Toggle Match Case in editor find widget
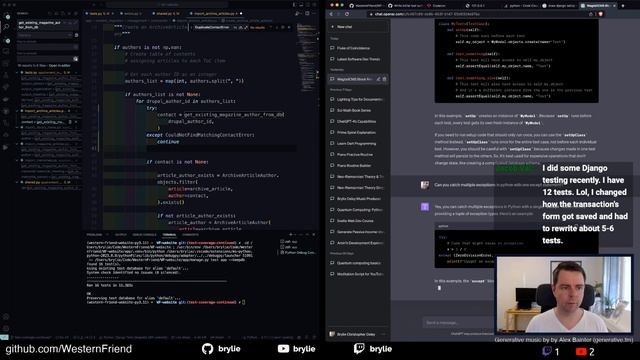 point(235,27)
